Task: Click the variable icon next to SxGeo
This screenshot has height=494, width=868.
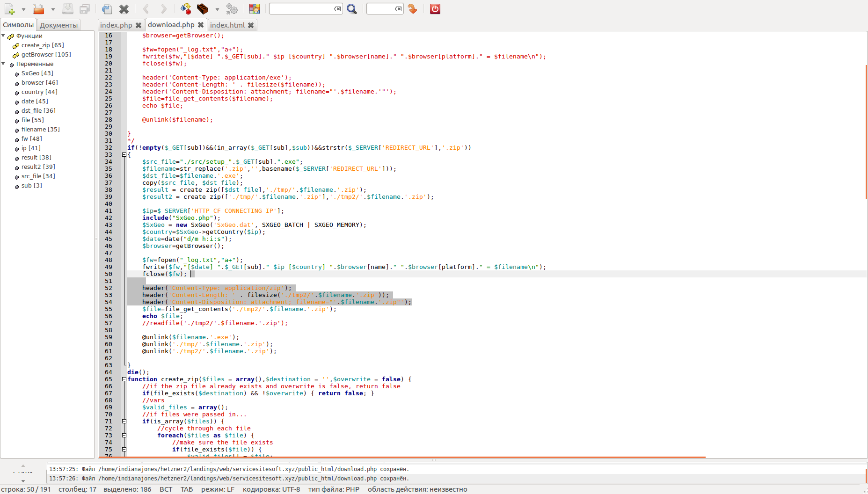Action: click(17, 74)
